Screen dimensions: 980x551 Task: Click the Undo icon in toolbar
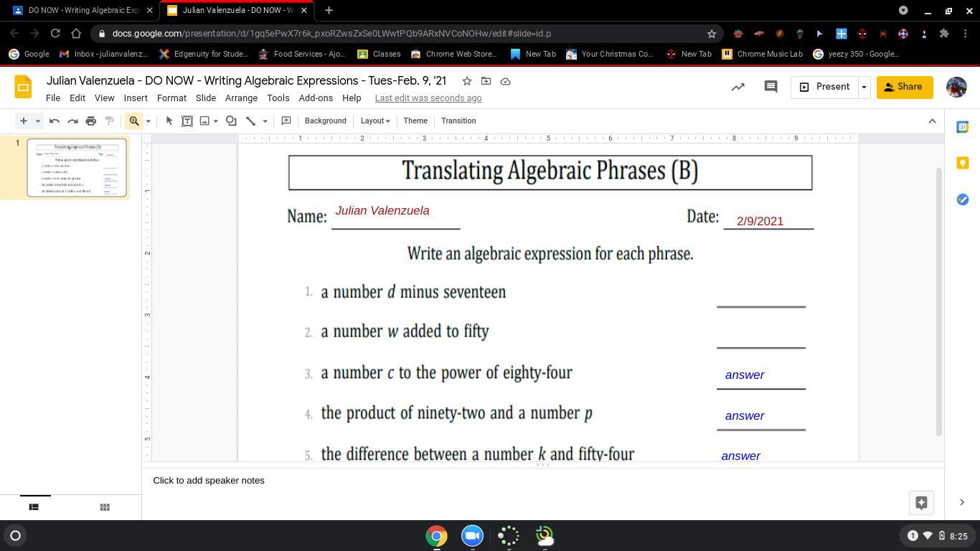tap(55, 121)
